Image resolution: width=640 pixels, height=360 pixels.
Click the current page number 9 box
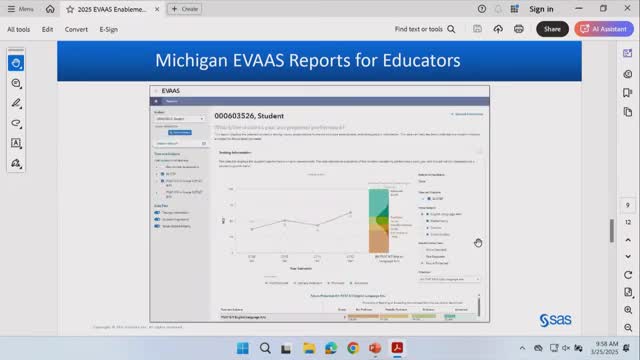click(628, 205)
